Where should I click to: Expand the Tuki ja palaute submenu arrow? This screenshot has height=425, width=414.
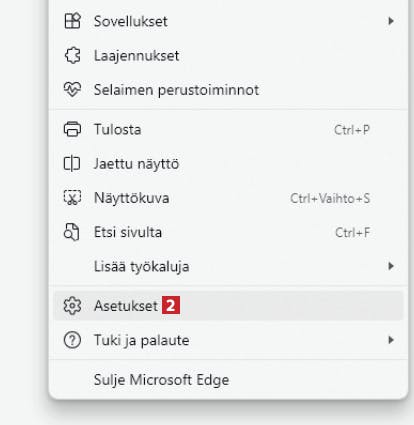coord(391,340)
